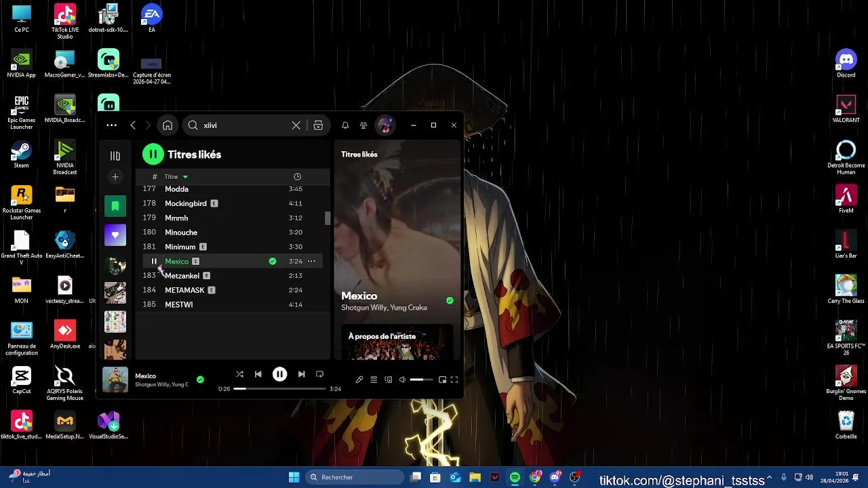Open lyrics microphone view
The height and width of the screenshot is (488, 868).
[x=359, y=380]
